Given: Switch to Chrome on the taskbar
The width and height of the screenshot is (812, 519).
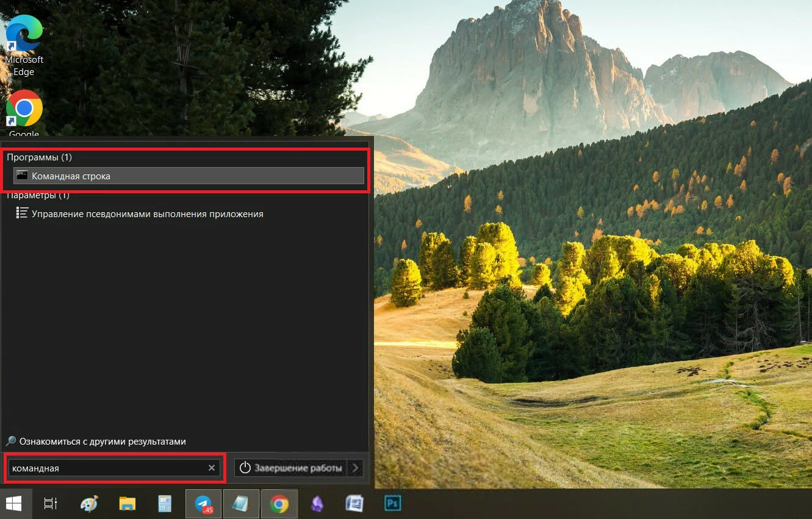Looking at the screenshot, I should point(279,504).
